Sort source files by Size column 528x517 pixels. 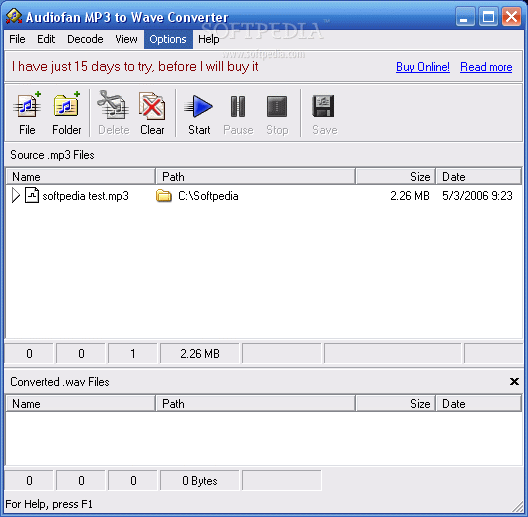click(x=396, y=176)
